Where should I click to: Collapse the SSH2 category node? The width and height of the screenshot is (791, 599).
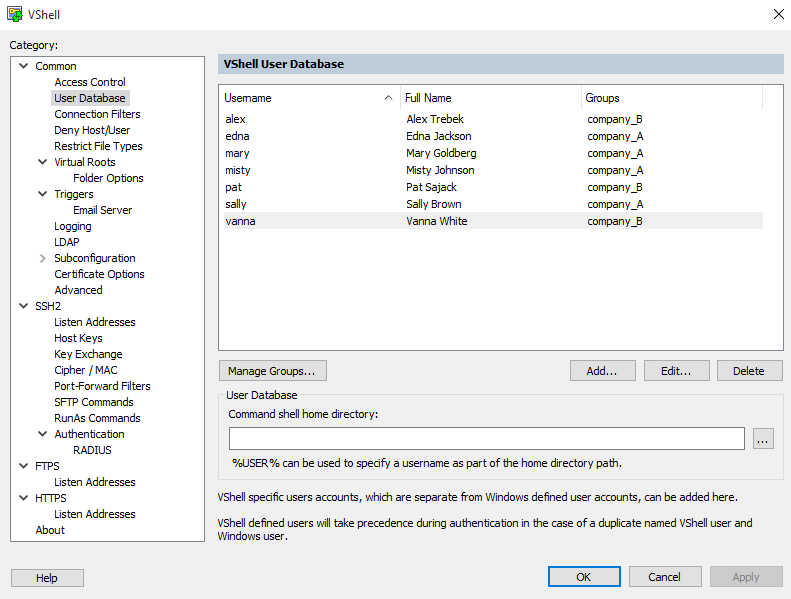click(x=23, y=306)
